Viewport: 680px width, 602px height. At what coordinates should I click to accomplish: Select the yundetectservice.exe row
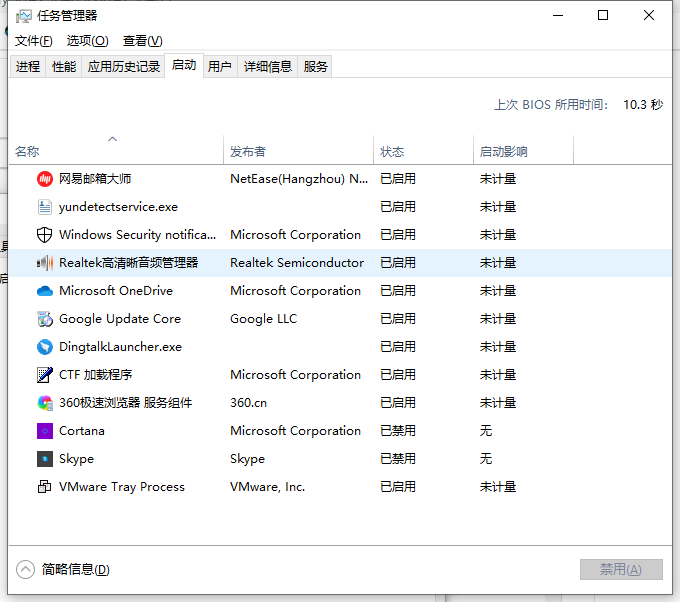point(118,207)
